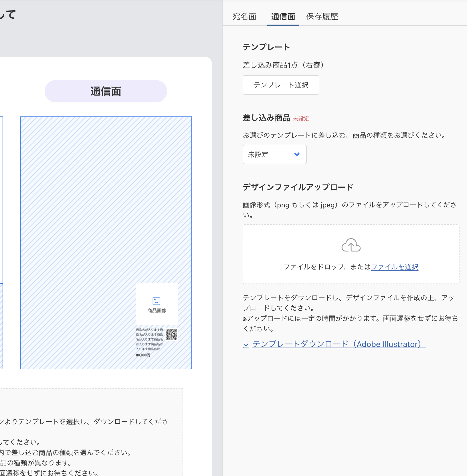Click the download arrow icon before テンプレートダウンロード

[x=246, y=344]
